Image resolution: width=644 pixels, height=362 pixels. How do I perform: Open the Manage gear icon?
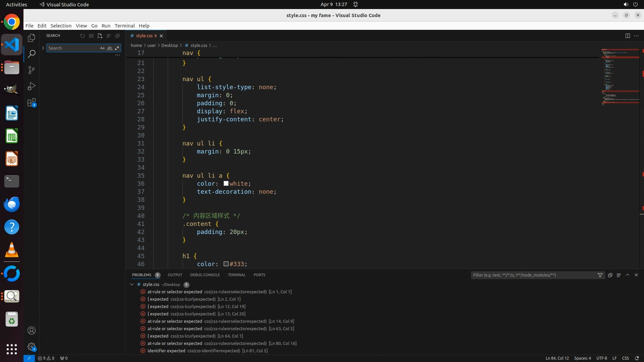32,346
